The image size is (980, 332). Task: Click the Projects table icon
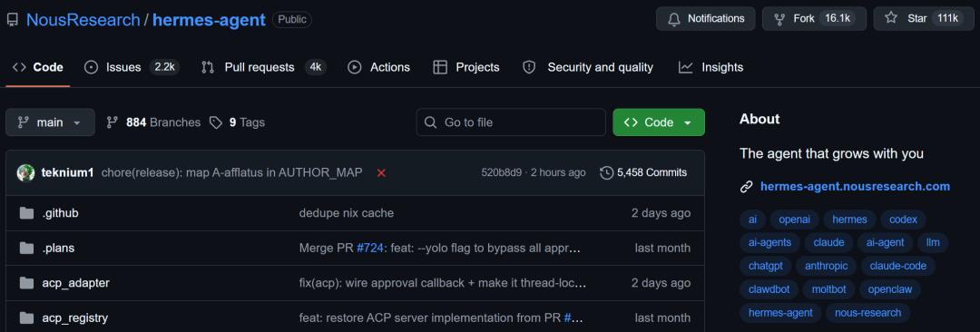tap(440, 67)
